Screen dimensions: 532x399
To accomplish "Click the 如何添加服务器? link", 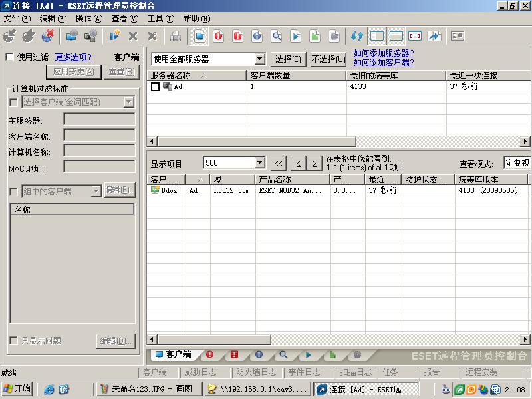I will (x=384, y=53).
